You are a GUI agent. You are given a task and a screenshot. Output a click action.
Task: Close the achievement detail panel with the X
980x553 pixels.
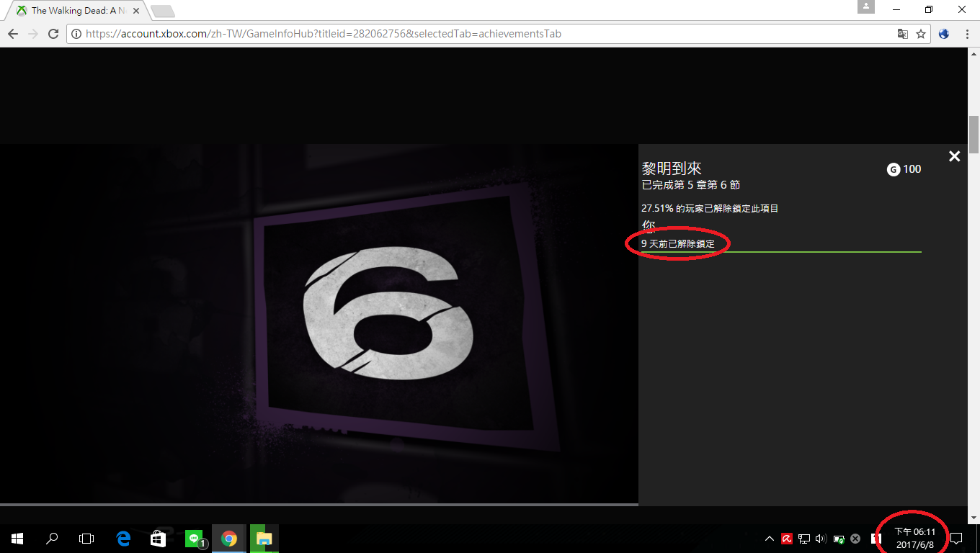coord(954,156)
